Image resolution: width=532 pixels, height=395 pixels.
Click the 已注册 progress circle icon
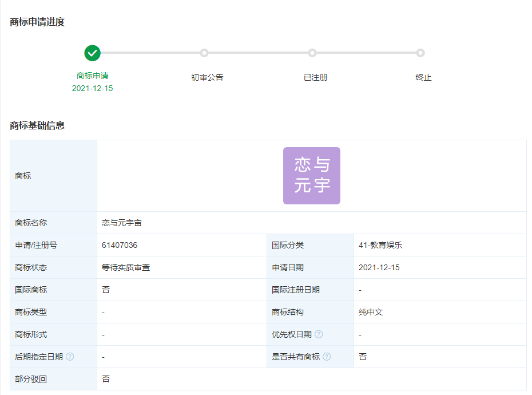point(312,52)
